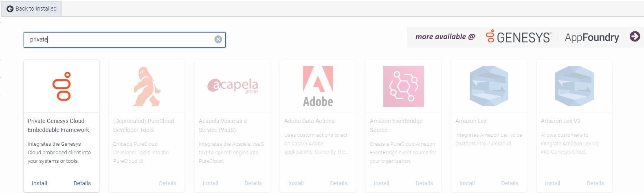Show Details for Amazon Lex
The width and height of the screenshot is (644, 193).
(510, 183)
